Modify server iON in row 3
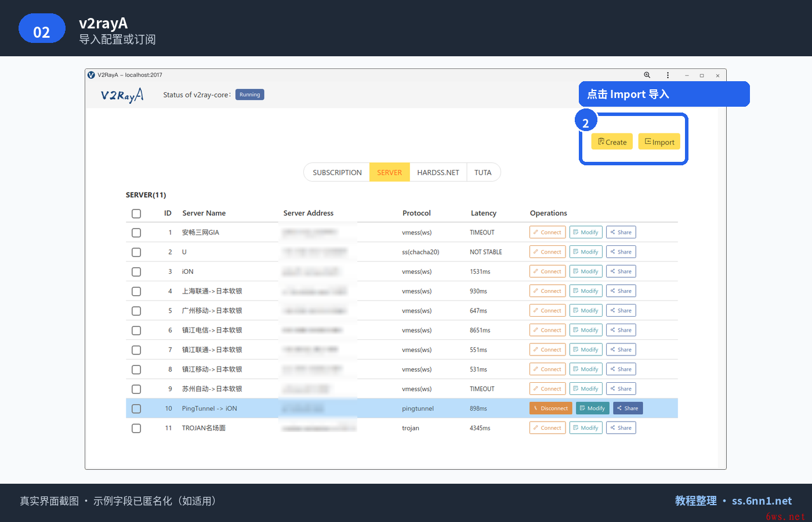This screenshot has height=522, width=812. (586, 271)
